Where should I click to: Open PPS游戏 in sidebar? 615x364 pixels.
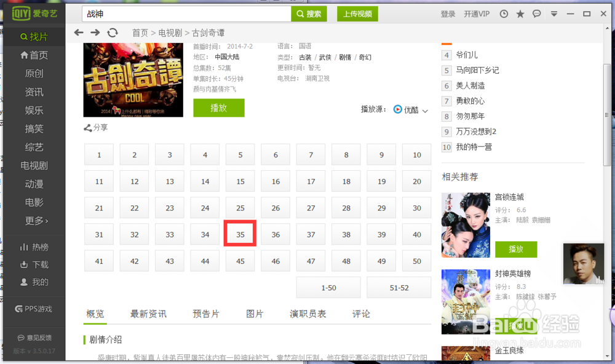point(33,309)
